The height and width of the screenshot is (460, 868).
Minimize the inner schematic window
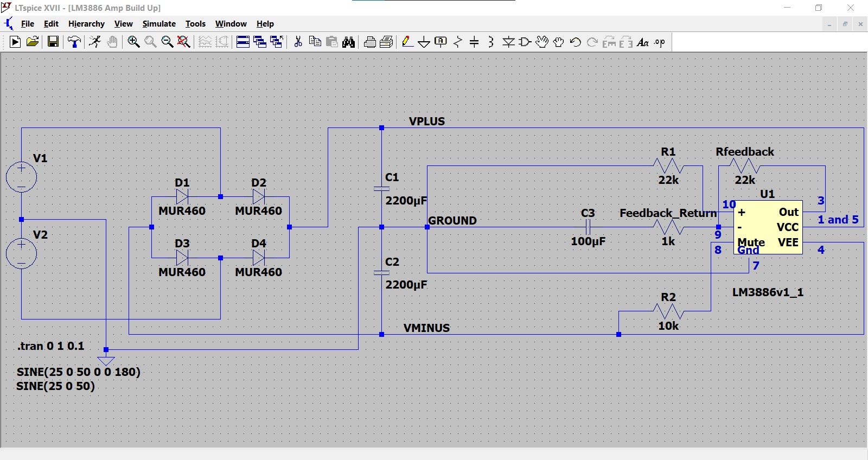[x=829, y=24]
